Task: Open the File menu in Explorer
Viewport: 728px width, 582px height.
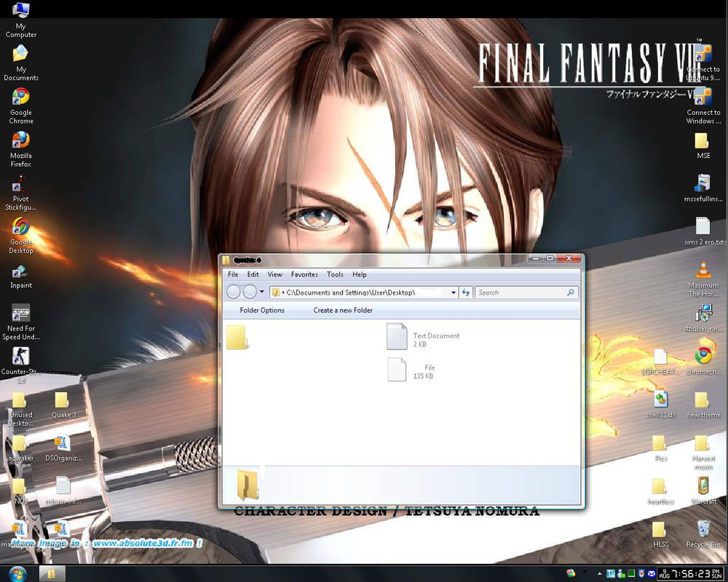Action: 233,274
